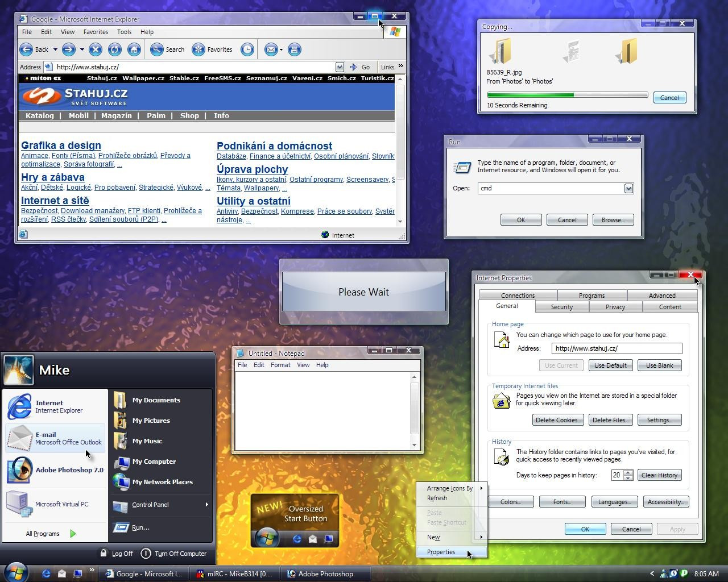
Task: Increase days to keep pages in history
Action: (628, 472)
